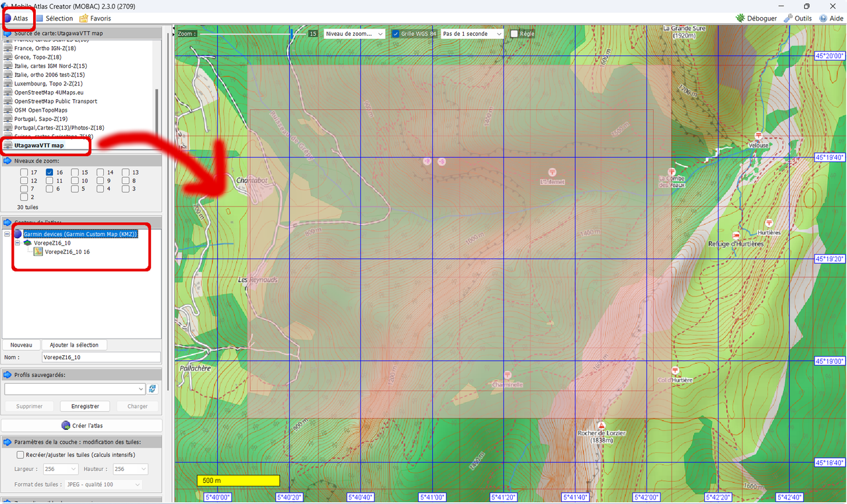Click the Nom text field
The image size is (847, 504).
pos(101,357)
